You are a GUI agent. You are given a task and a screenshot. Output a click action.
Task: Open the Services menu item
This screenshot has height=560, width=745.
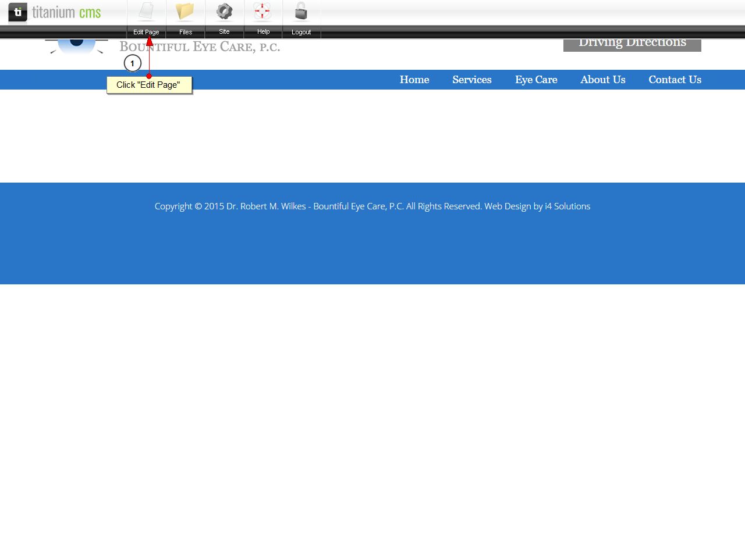[x=471, y=80]
